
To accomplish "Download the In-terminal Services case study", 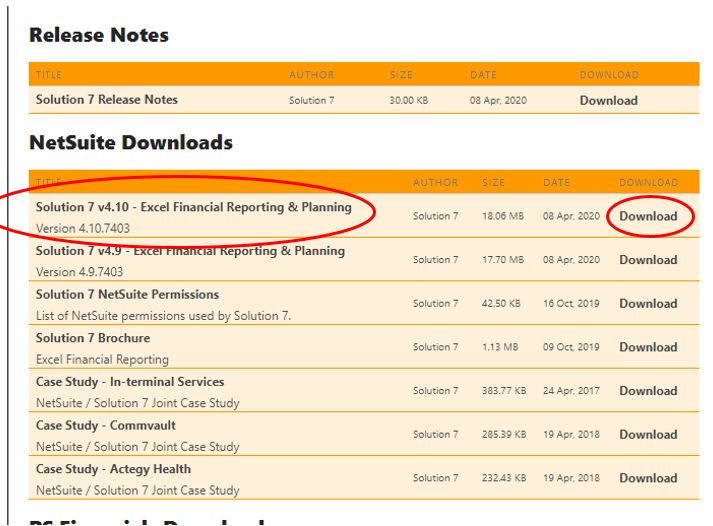I will point(648,391).
